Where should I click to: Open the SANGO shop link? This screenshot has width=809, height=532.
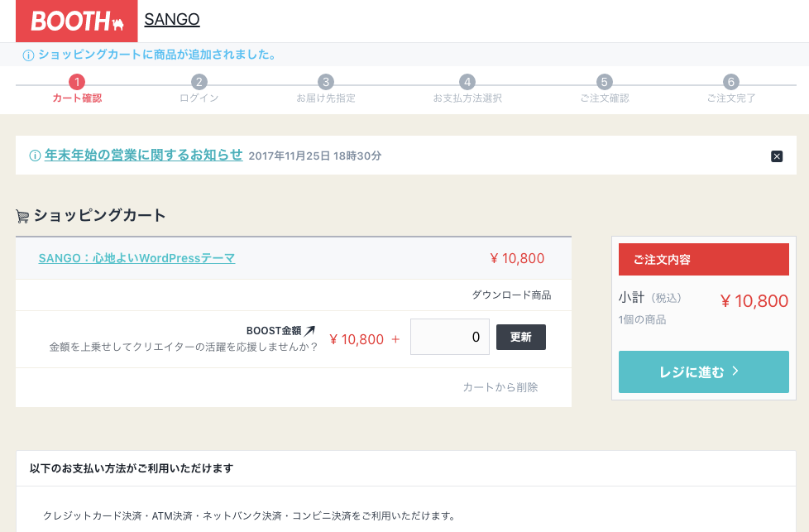tap(172, 19)
